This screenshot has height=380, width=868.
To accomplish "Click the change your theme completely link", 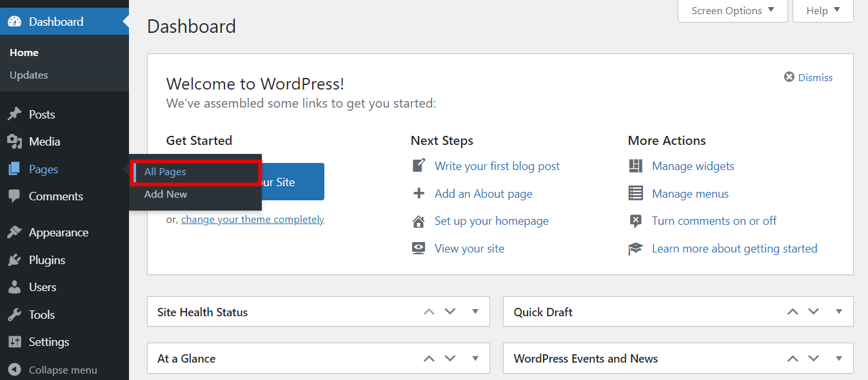I will pos(252,219).
